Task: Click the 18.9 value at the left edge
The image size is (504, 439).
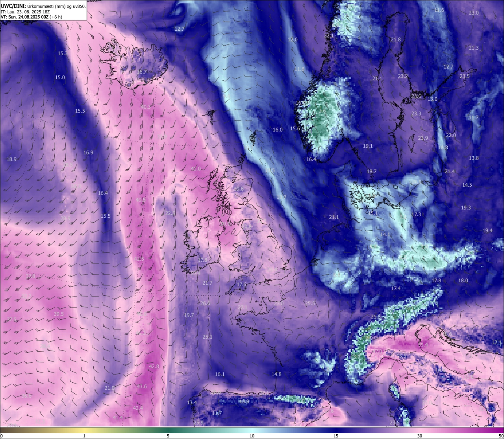Action: 12,159
